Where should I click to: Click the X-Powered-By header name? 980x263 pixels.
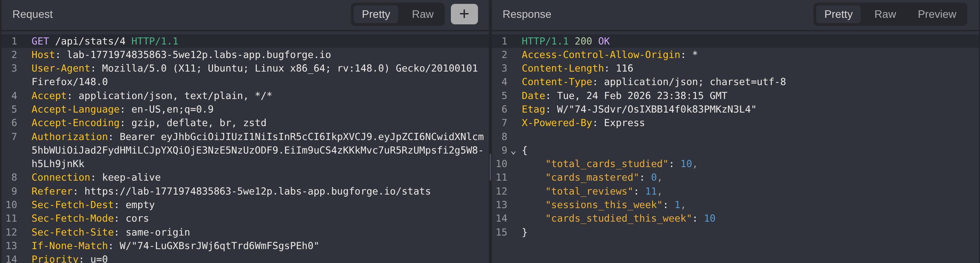click(557, 123)
